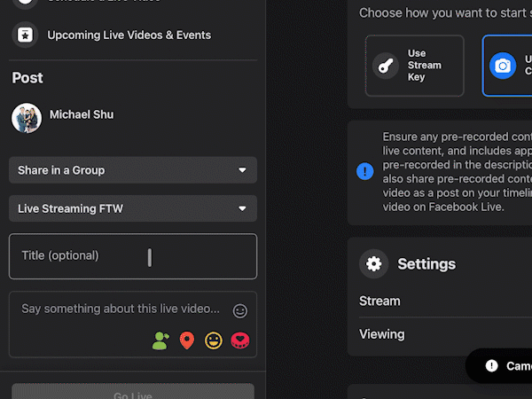The height and width of the screenshot is (399, 532).
Task: Select the Use Camera option
Action: (x=507, y=66)
